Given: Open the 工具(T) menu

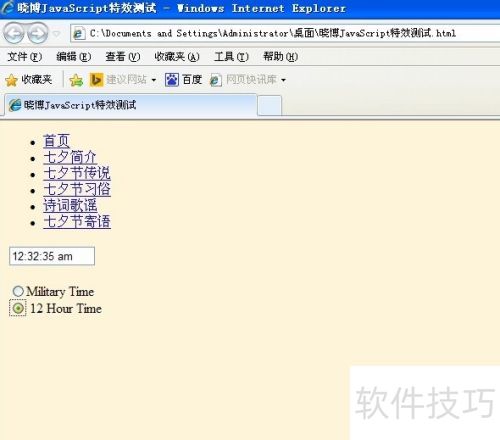Looking at the screenshot, I should (231, 57).
